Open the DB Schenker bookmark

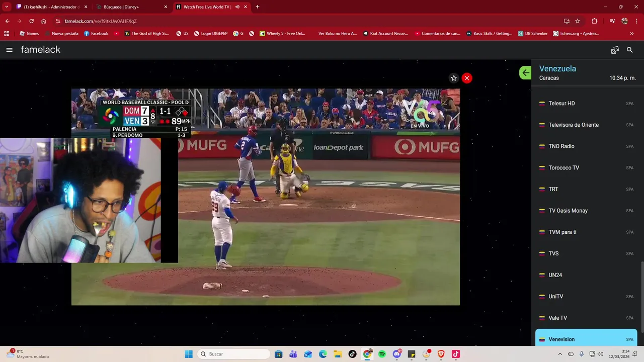532,34
